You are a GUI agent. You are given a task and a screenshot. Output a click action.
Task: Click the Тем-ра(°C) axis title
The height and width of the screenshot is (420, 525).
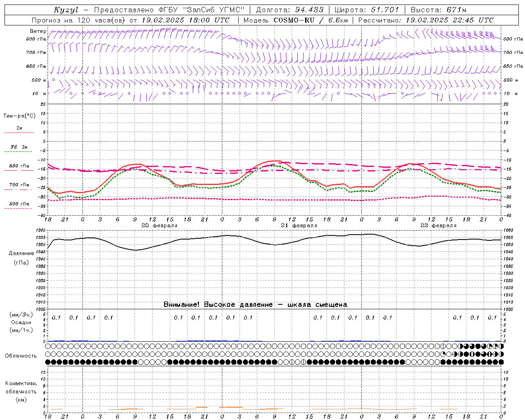[x=19, y=116]
